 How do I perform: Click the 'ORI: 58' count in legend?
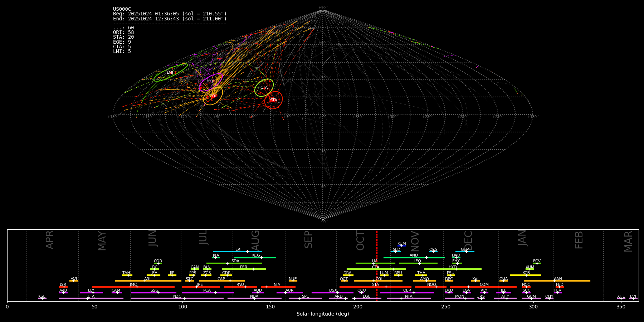123,33
